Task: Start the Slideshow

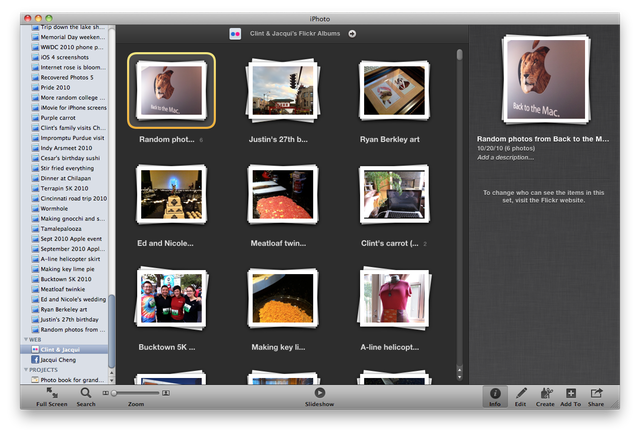Action: click(320, 397)
